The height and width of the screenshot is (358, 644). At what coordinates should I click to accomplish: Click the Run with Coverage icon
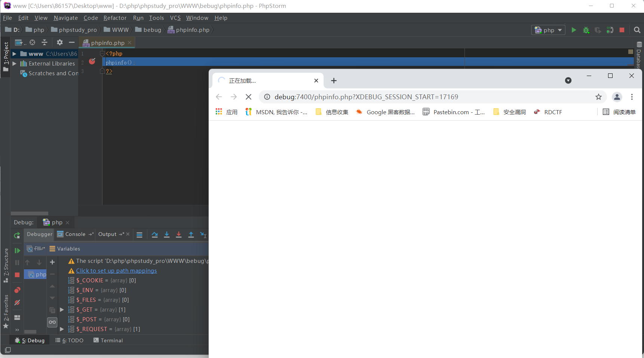(x=598, y=30)
